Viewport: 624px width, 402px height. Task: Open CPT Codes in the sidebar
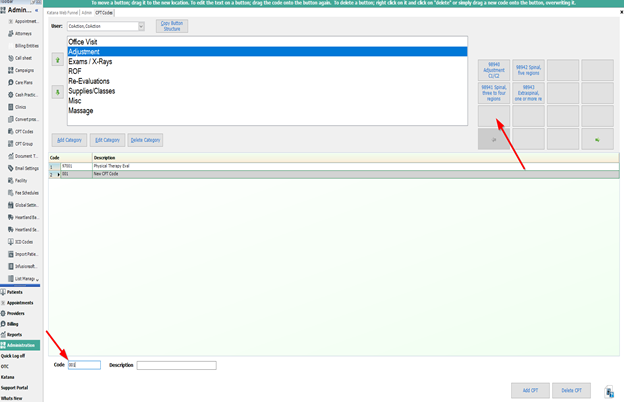click(x=21, y=132)
